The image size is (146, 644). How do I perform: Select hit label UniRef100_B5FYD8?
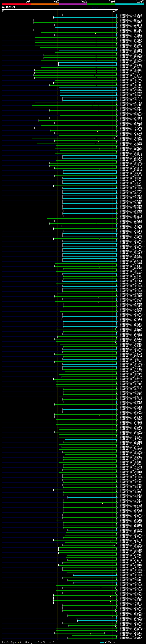pyautogui.click(x=131, y=206)
